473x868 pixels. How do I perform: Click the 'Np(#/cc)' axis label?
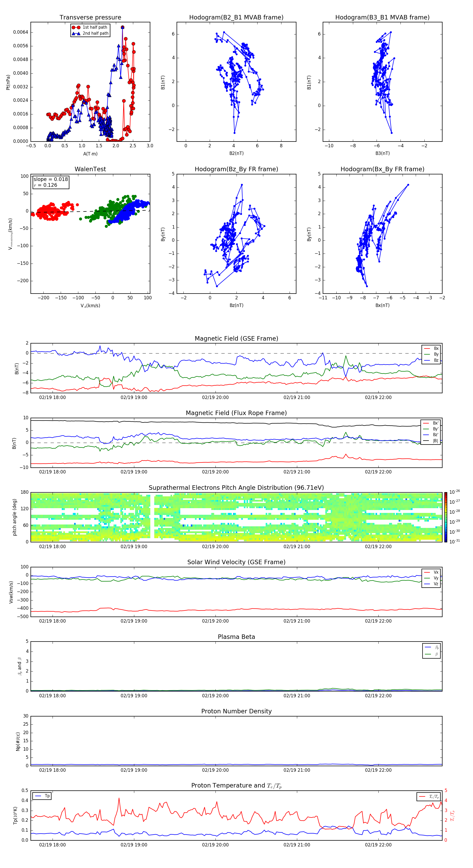(18, 741)
